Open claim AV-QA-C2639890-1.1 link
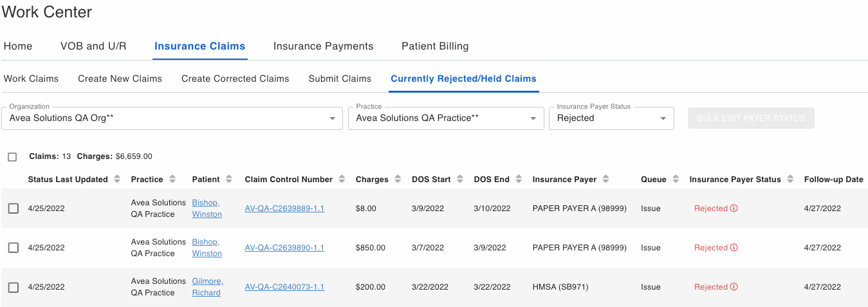The image size is (868, 307). [x=284, y=248]
